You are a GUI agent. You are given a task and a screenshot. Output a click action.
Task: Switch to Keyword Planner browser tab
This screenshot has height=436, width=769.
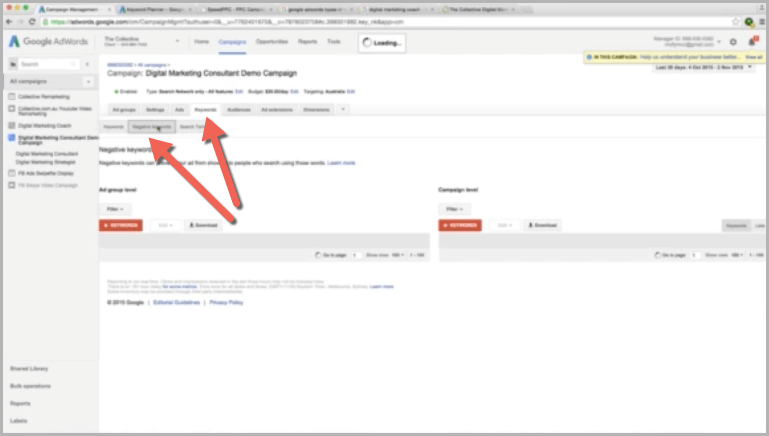point(153,9)
